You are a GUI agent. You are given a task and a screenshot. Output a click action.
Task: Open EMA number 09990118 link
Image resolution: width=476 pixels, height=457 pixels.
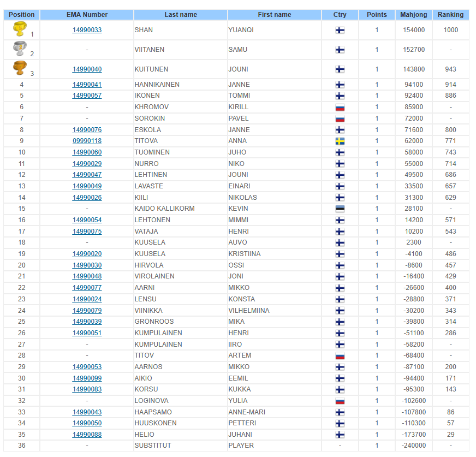tap(87, 141)
